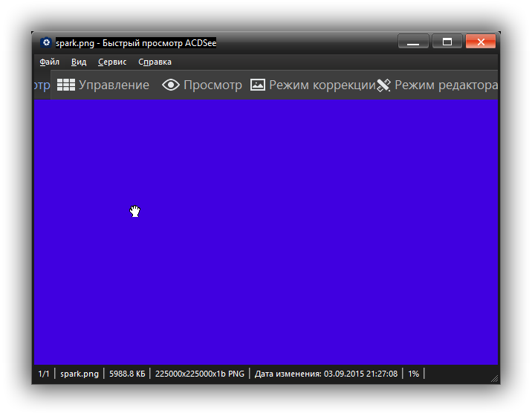This screenshot has height=416, width=532.
Task: Switch to Управление mode label
Action: pyautogui.click(x=114, y=85)
